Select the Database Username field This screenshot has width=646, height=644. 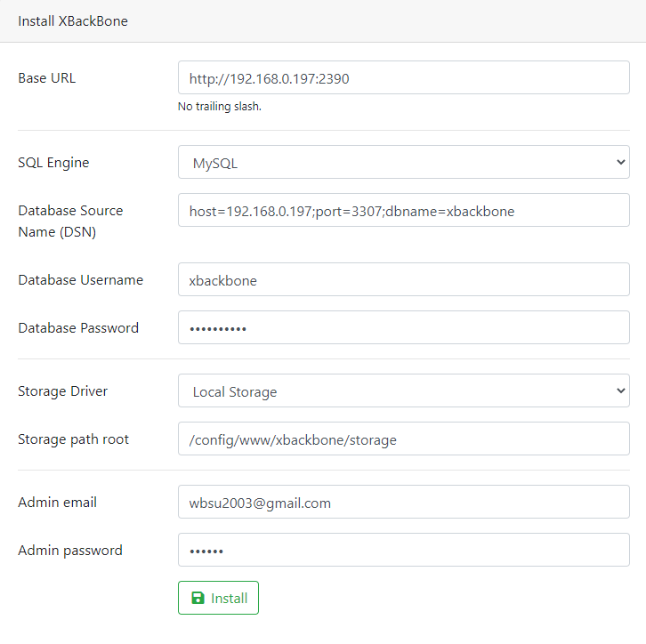(x=404, y=279)
